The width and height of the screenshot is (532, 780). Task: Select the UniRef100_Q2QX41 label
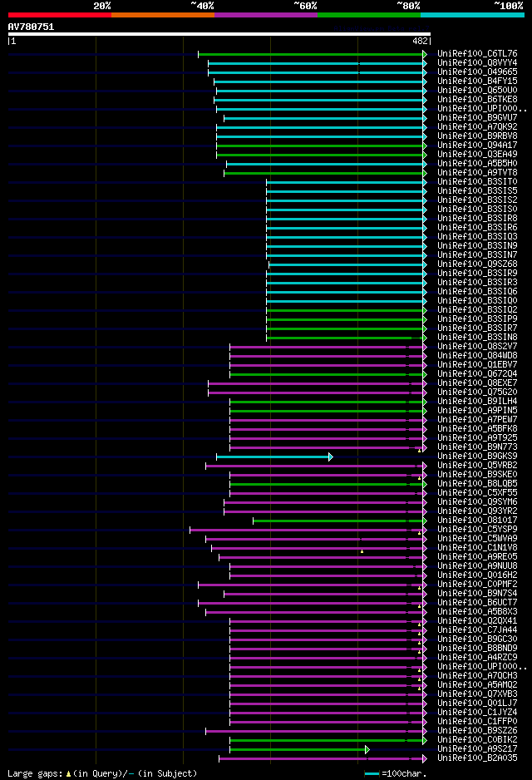(477, 621)
